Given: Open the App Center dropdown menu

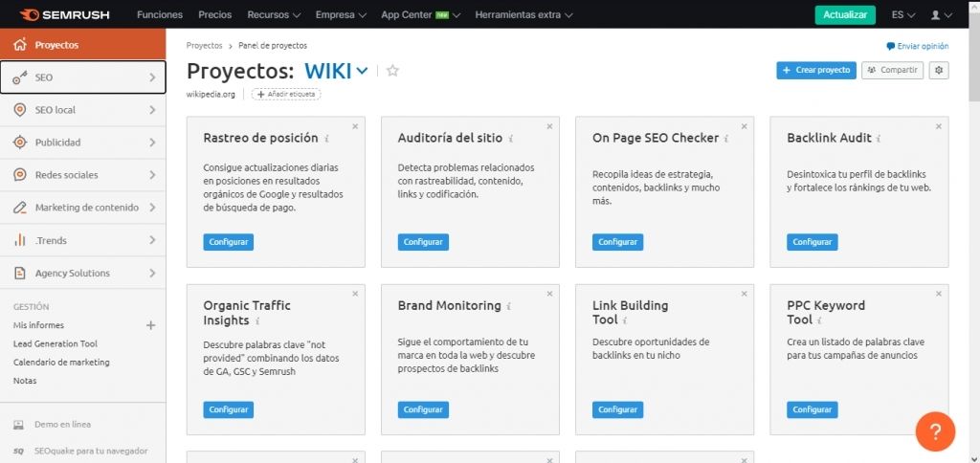Looking at the screenshot, I should [421, 14].
